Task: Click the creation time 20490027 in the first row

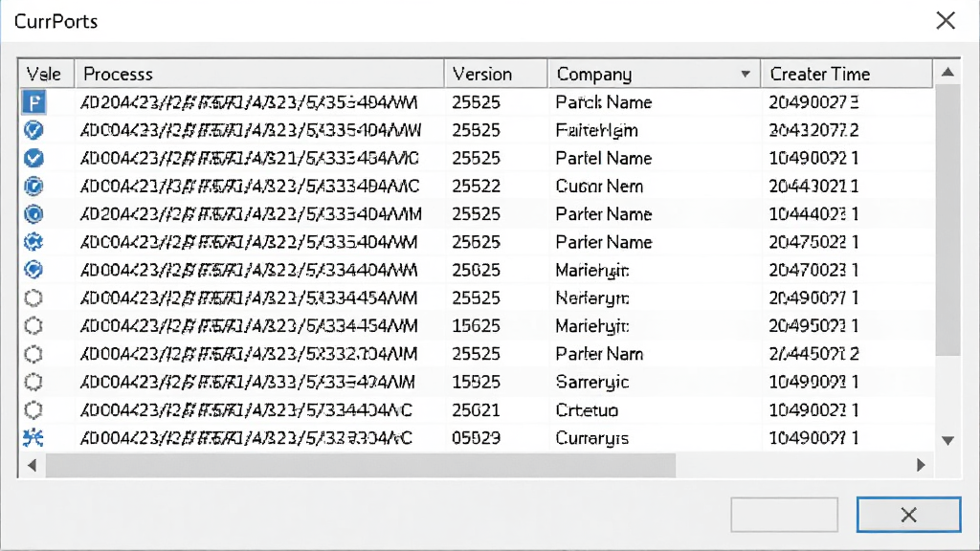Action: pos(813,101)
